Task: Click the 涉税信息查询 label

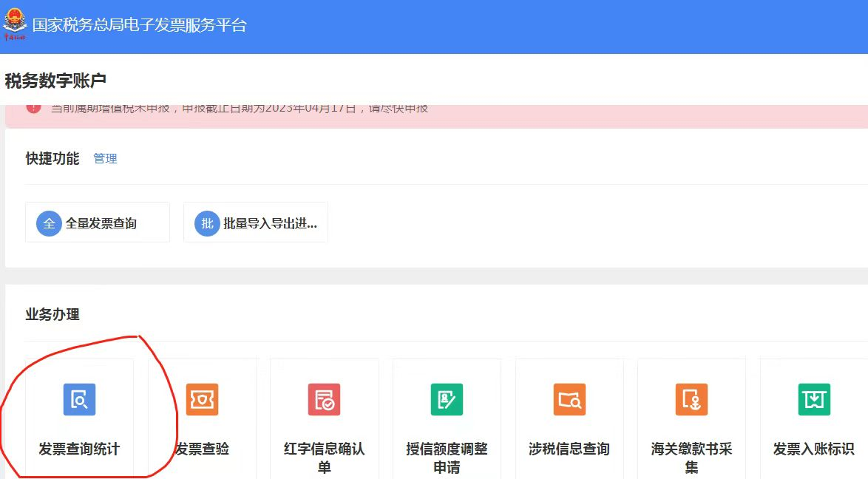Action: 569,449
